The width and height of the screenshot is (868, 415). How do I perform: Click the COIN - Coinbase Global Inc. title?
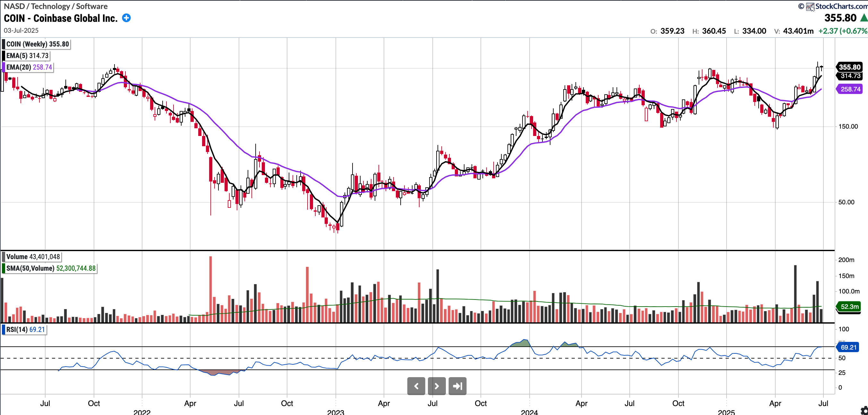pyautogui.click(x=61, y=18)
